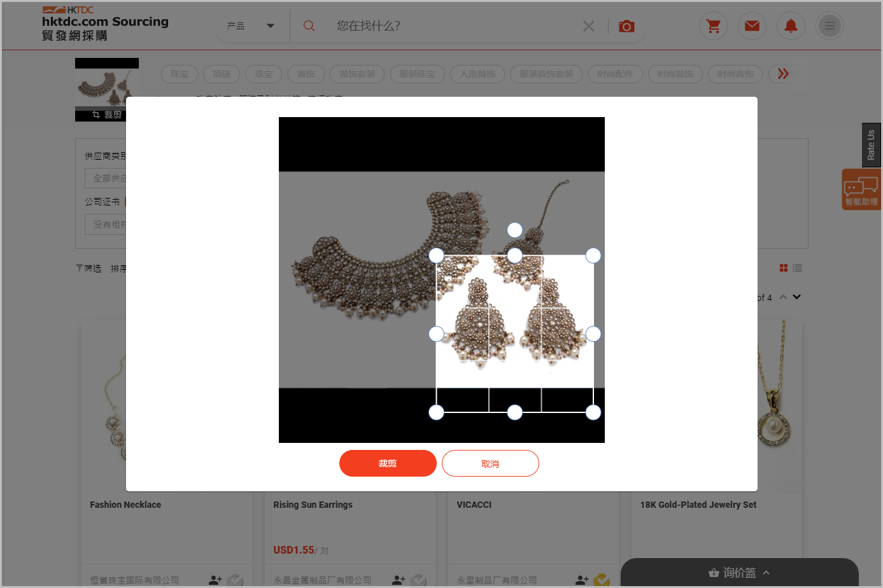Image resolution: width=883 pixels, height=588 pixels.
Task: Click gold verified badge beside 永星制品厂有限公司
Action: coord(602,580)
